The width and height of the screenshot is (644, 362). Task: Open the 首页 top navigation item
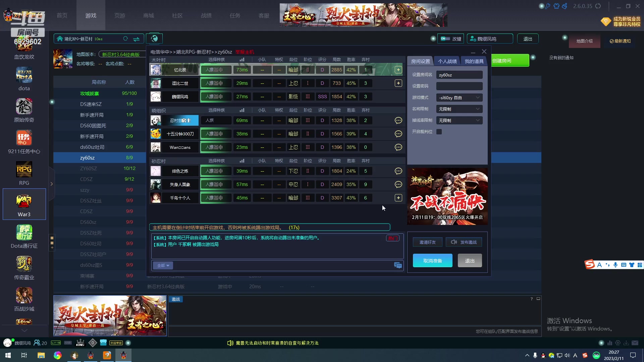coord(62,15)
